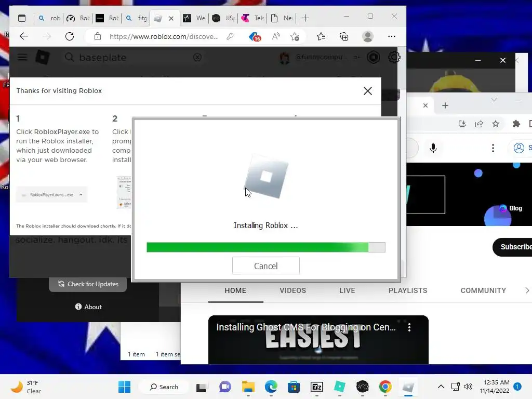Open the weather widget showing 31°F
This screenshot has width=532, height=399.
tap(26, 387)
